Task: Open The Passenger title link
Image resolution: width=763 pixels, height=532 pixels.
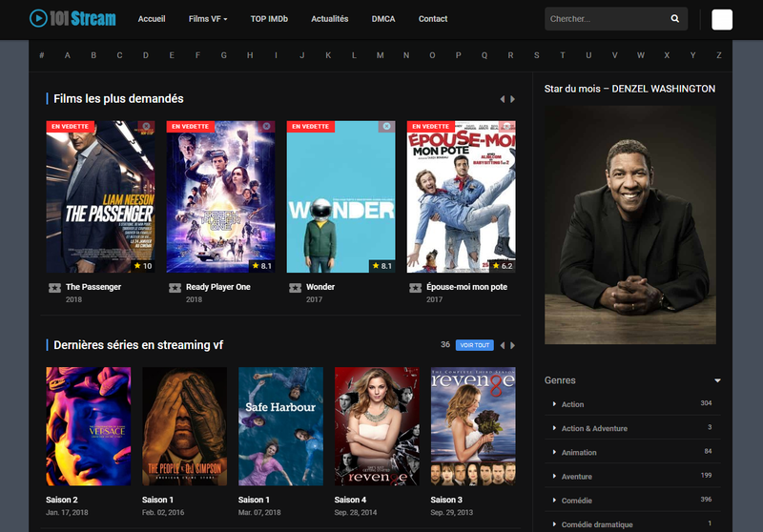Action: [93, 287]
